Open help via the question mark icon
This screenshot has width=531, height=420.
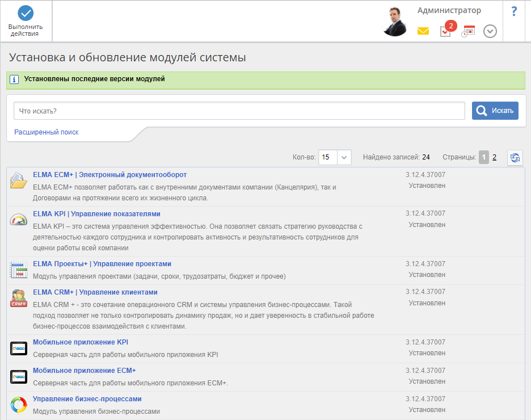tap(514, 11)
